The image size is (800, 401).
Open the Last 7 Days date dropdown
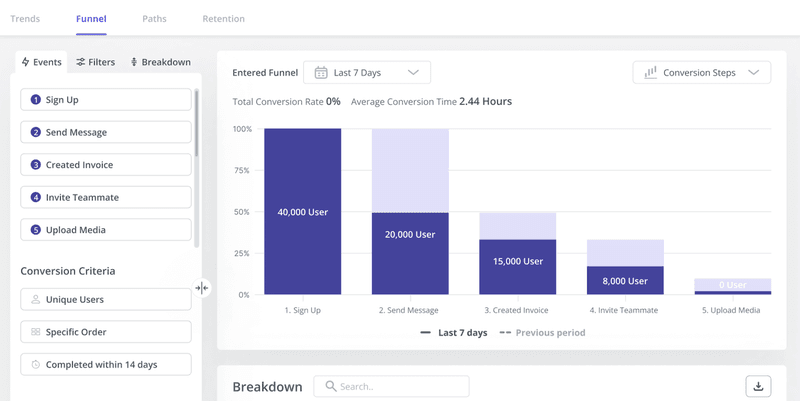pyautogui.click(x=367, y=73)
